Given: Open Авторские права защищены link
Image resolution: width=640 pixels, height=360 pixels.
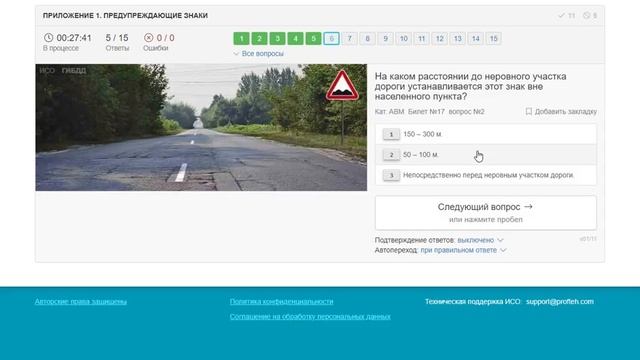Looking at the screenshot, I should pos(81,301).
